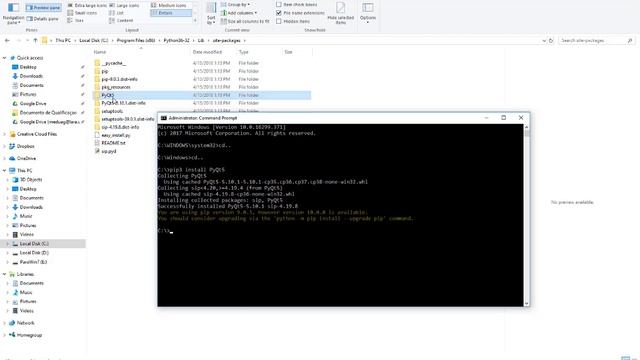The width and height of the screenshot is (640, 360).
Task: Click Python36-32 in address path
Action: [176, 40]
